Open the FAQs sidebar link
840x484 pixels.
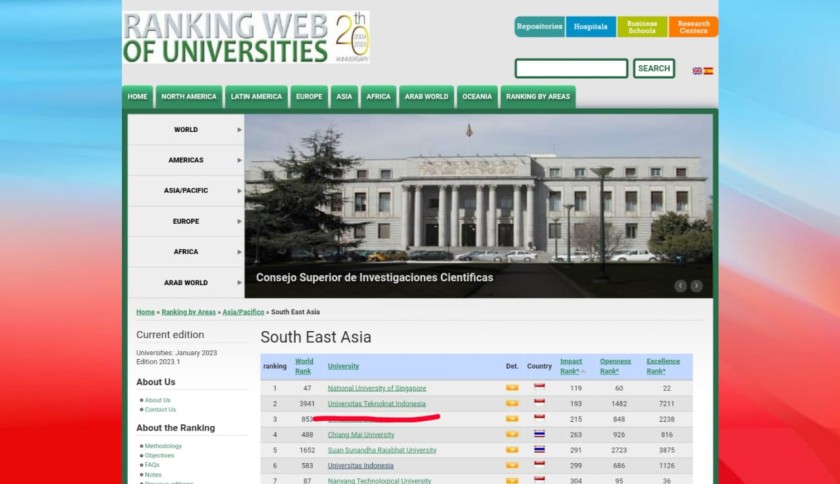pos(152,465)
